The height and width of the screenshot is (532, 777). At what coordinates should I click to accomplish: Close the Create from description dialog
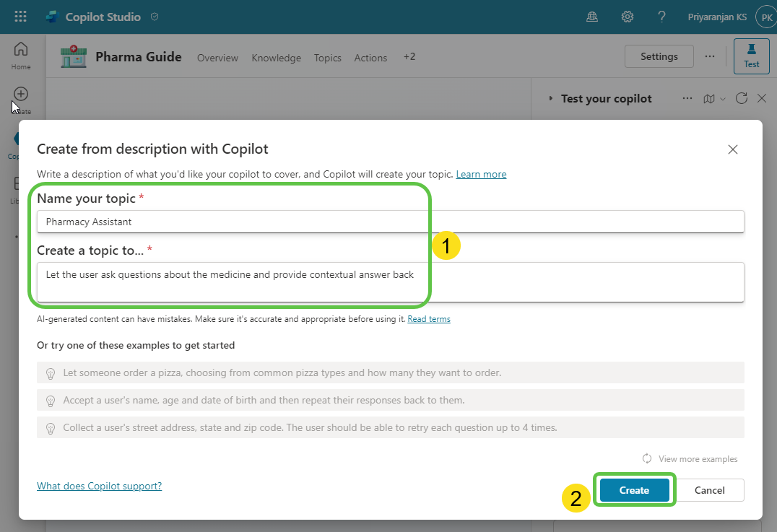coord(732,149)
